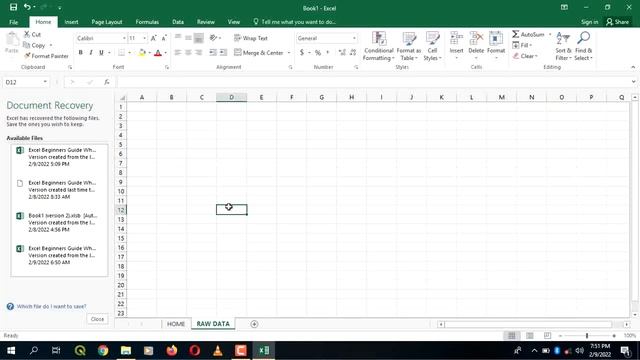The width and height of the screenshot is (640, 360).
Task: Toggle Italic formatting
Action: pyautogui.click(x=91, y=53)
